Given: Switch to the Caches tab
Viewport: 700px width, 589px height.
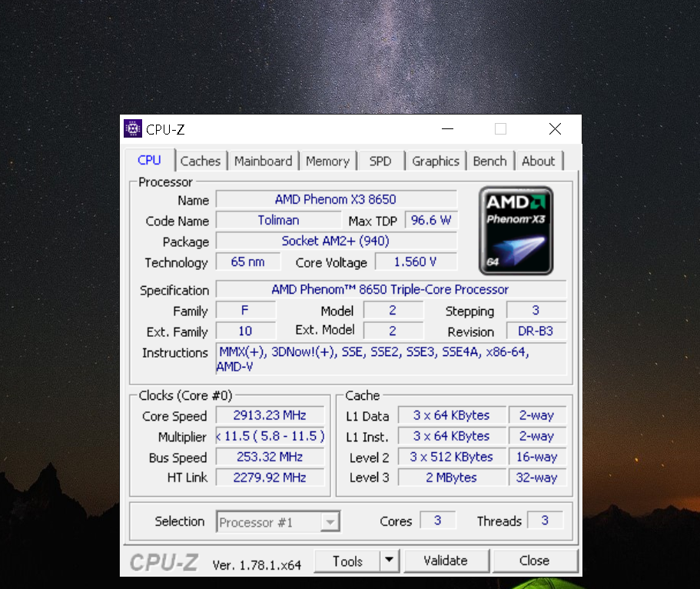Looking at the screenshot, I should tap(201, 161).
